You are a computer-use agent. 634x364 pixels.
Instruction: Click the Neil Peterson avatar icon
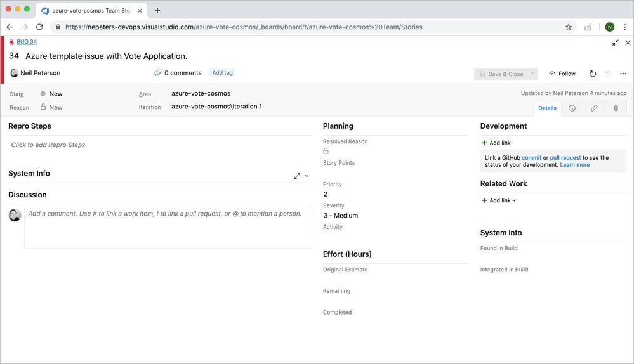pos(14,73)
